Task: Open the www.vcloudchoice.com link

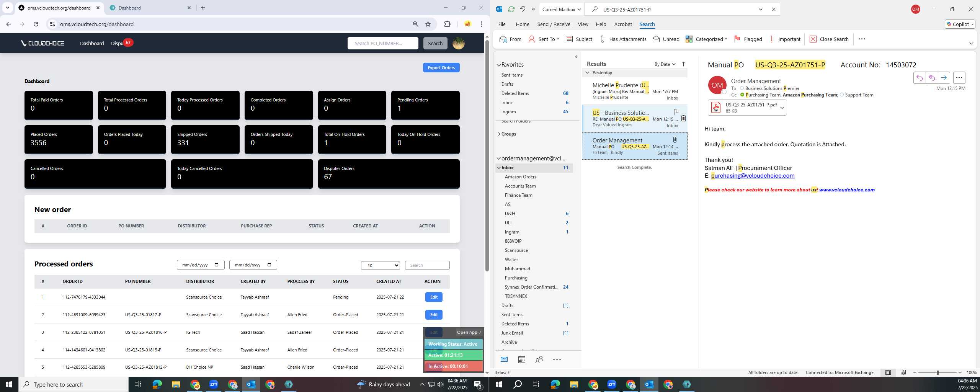Action: 847,190
